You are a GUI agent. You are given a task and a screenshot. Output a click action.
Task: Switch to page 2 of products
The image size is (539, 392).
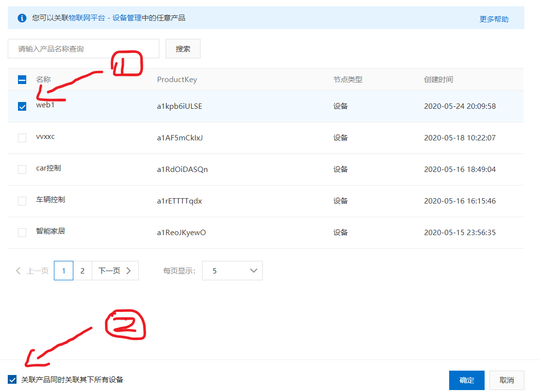click(83, 271)
